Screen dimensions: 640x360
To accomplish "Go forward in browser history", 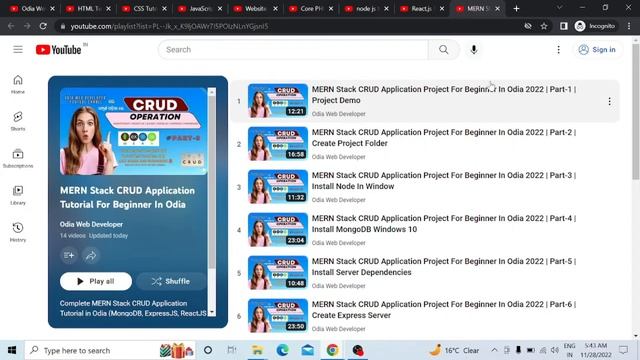I will coord(27,26).
